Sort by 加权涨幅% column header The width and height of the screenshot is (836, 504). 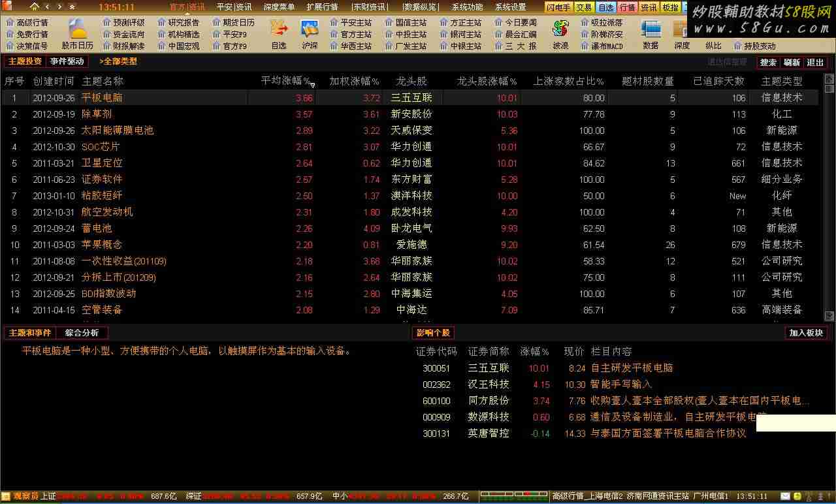[354, 81]
